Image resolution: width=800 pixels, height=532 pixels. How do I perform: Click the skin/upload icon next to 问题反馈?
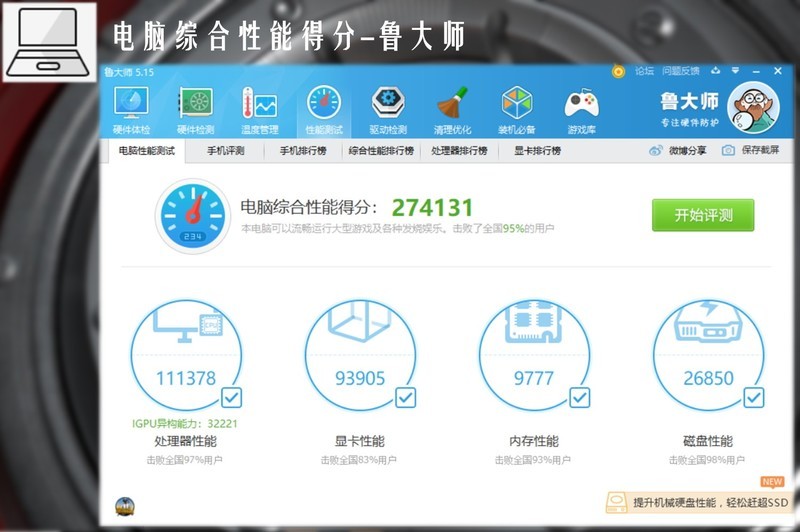coord(715,70)
